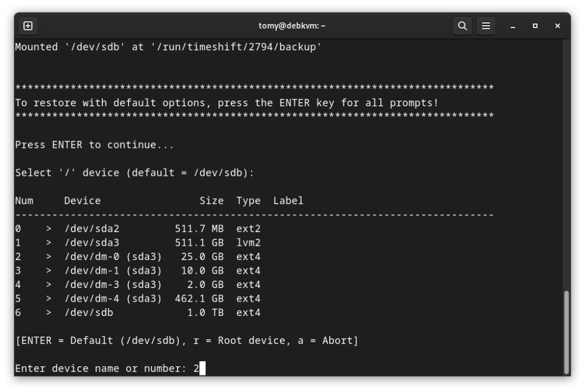Image resolution: width=585 pixels, height=392 pixels.
Task: Click the 'Enter device name or number' prompt
Action: pos(101,369)
